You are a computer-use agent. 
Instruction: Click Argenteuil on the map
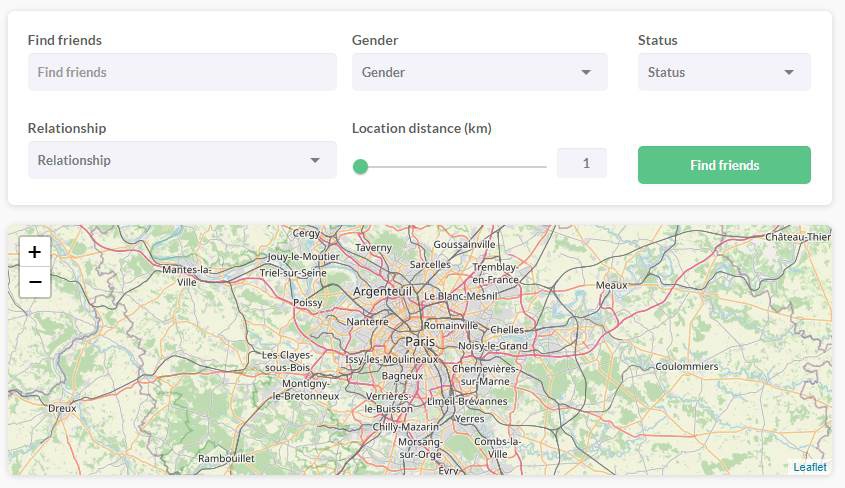tap(382, 291)
